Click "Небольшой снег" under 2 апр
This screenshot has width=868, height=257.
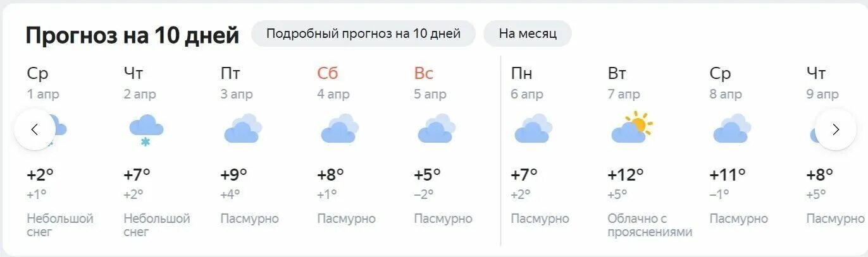click(x=157, y=225)
